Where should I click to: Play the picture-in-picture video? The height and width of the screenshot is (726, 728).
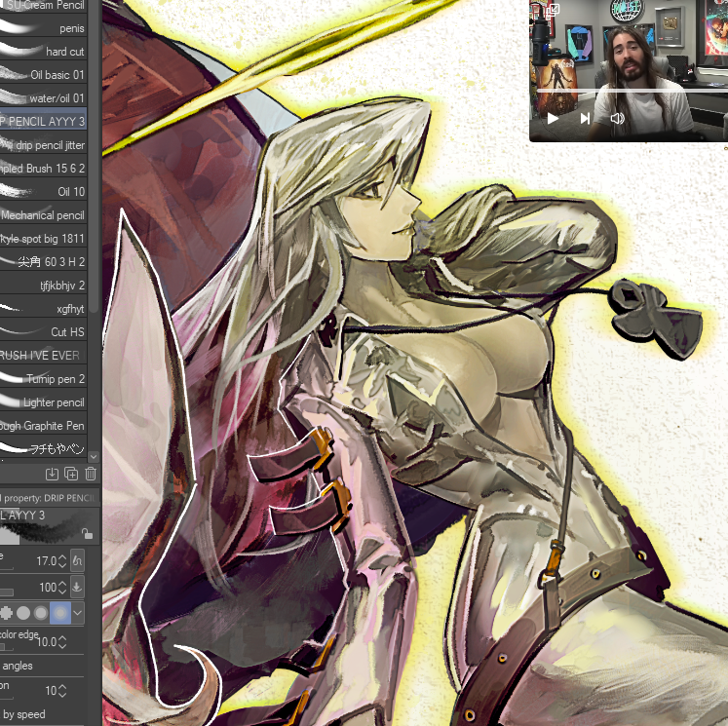(553, 118)
